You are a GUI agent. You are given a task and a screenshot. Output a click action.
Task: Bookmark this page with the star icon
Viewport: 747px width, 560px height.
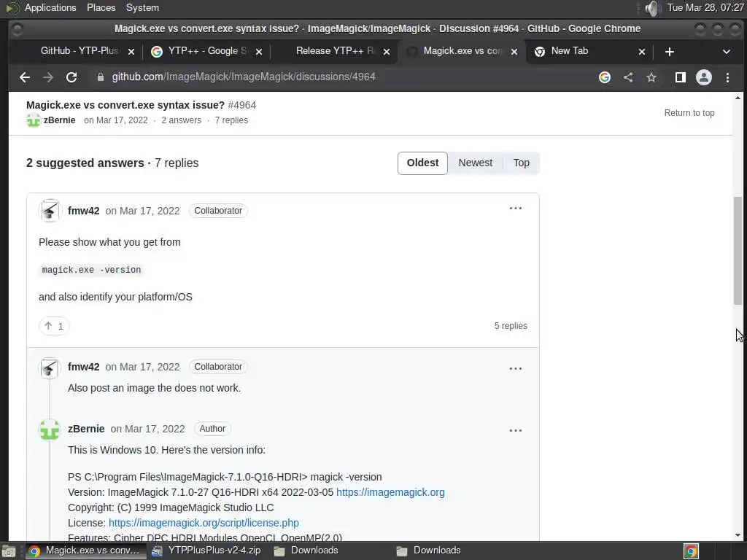(651, 77)
